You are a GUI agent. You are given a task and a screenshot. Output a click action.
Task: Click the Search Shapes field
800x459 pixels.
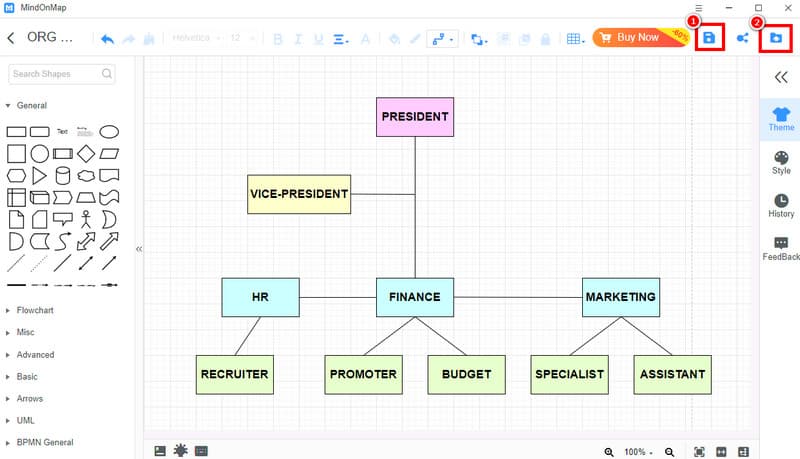click(x=61, y=74)
